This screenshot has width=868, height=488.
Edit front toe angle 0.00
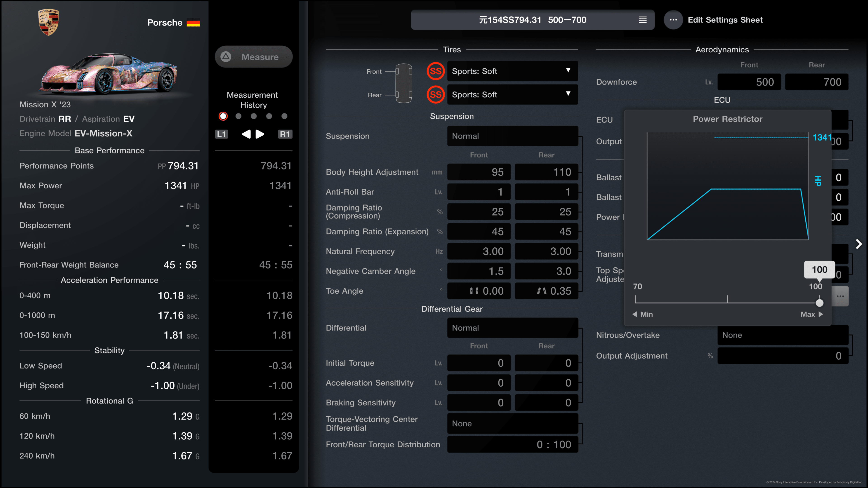[x=479, y=291]
